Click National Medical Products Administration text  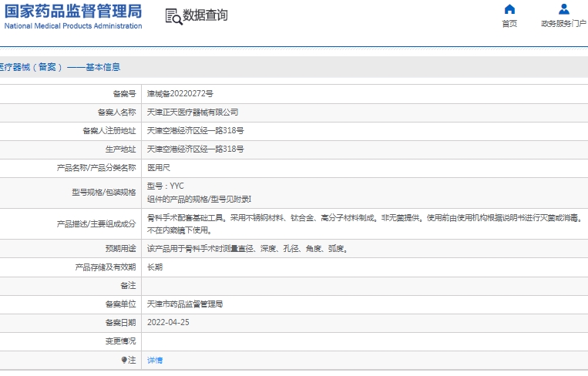(x=73, y=26)
